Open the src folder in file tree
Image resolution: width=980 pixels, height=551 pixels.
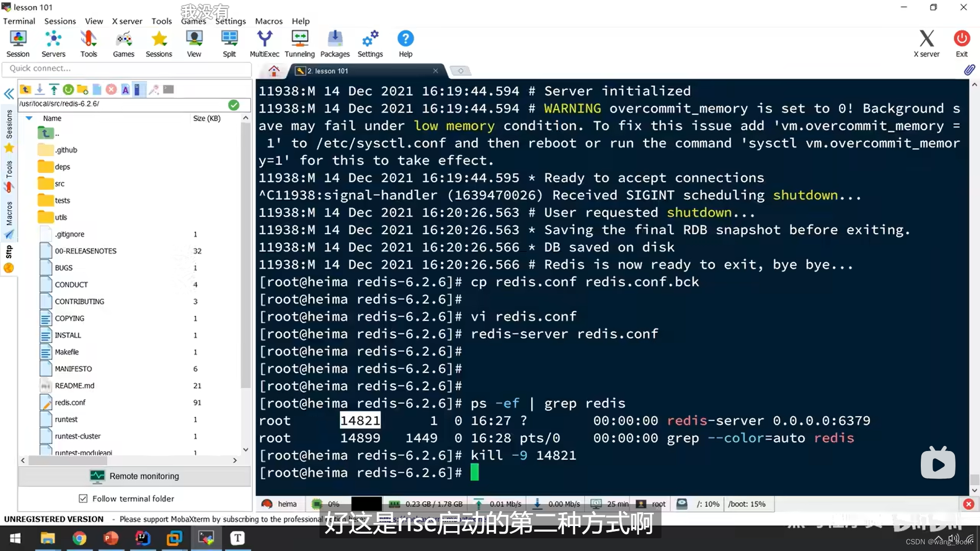60,184
